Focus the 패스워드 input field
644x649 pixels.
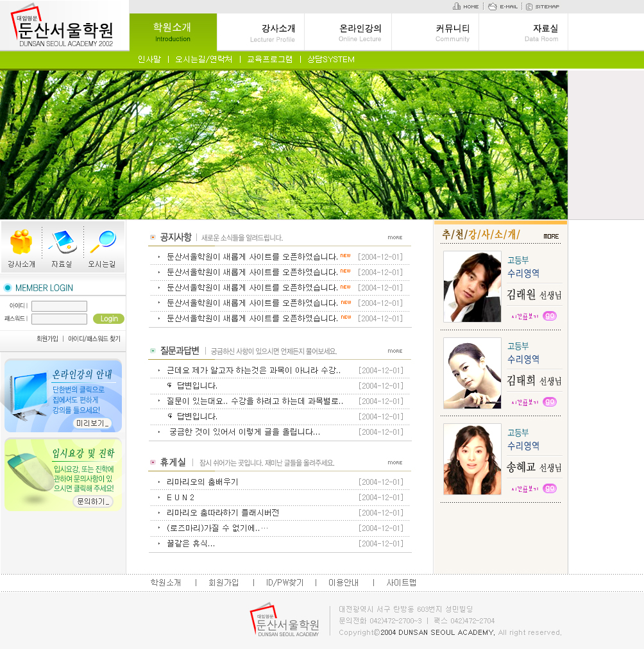pyautogui.click(x=59, y=319)
